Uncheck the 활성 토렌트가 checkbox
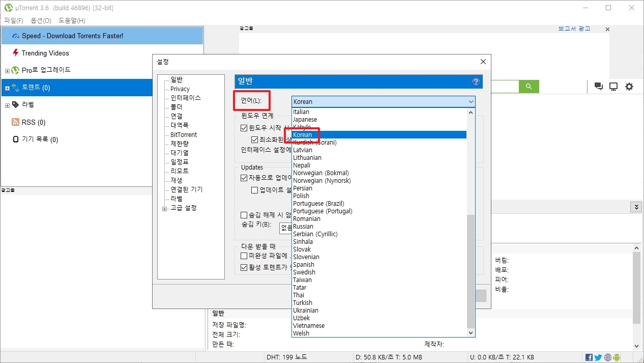This screenshot has height=363, width=644. point(244,267)
